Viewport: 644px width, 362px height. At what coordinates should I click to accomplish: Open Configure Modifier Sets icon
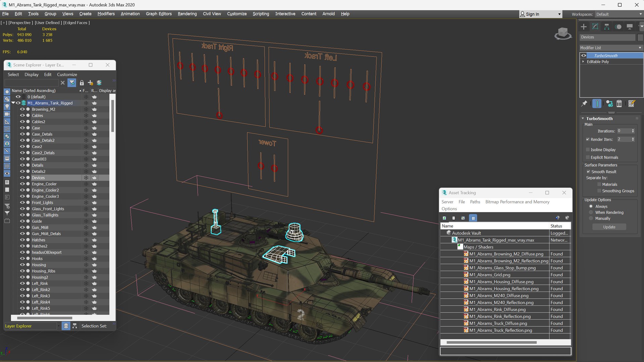coord(631,104)
